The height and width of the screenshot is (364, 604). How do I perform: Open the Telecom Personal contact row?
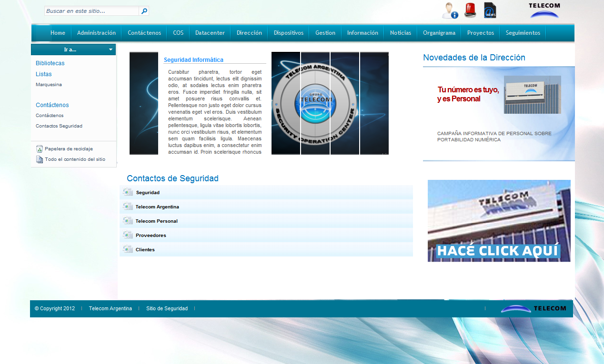click(266, 221)
